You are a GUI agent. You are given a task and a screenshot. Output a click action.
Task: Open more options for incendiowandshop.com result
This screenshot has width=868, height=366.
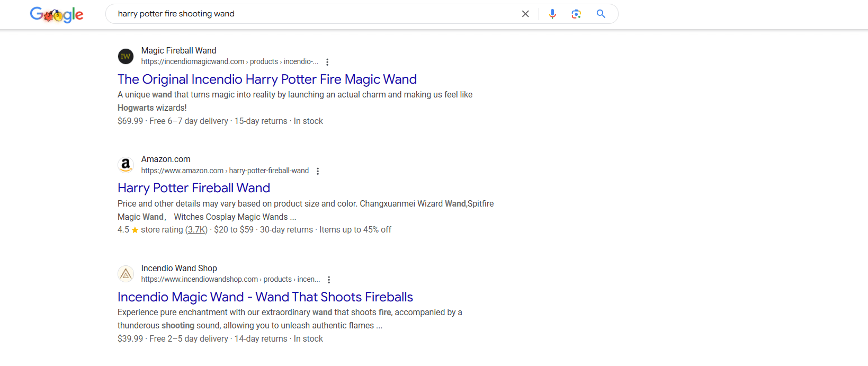[329, 280]
